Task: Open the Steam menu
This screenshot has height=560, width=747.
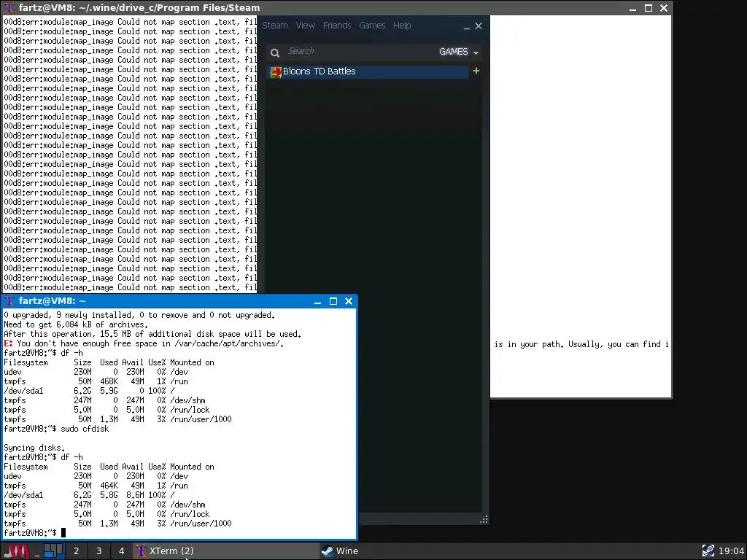Action: (x=275, y=26)
